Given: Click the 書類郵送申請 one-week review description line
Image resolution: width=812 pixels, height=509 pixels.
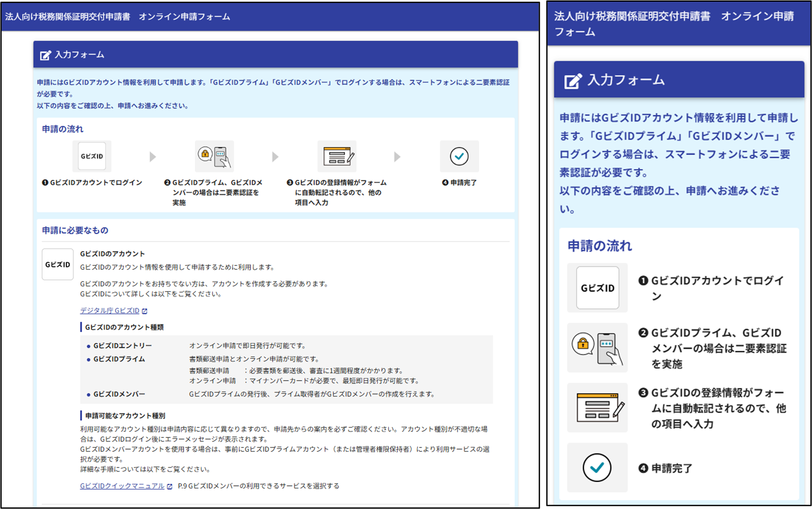Looking at the screenshot, I should pos(296,371).
